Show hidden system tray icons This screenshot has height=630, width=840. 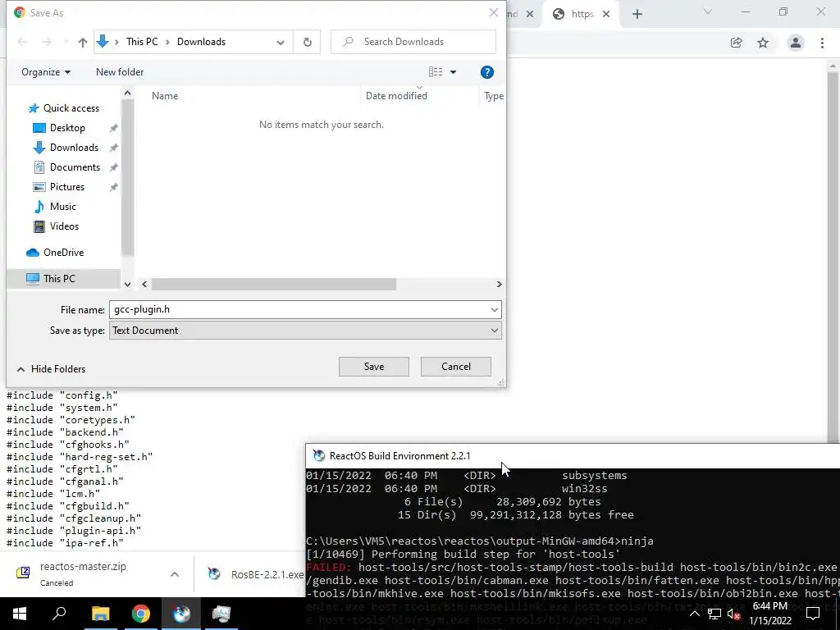pos(694,614)
